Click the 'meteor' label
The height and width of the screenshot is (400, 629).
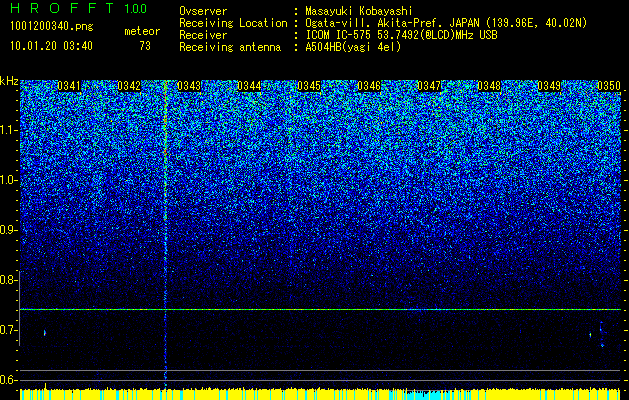point(142,31)
